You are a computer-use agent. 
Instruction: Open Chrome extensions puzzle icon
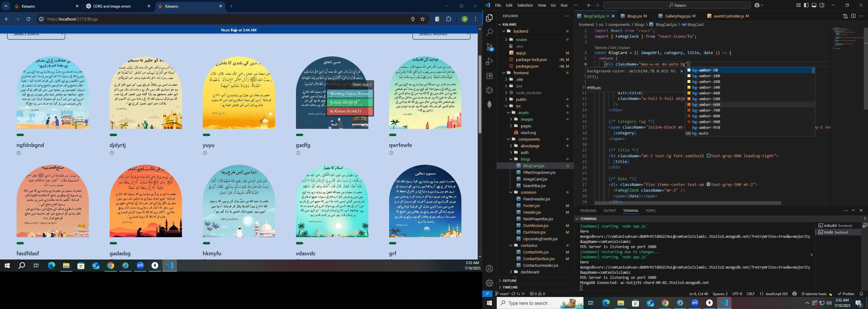[448, 19]
